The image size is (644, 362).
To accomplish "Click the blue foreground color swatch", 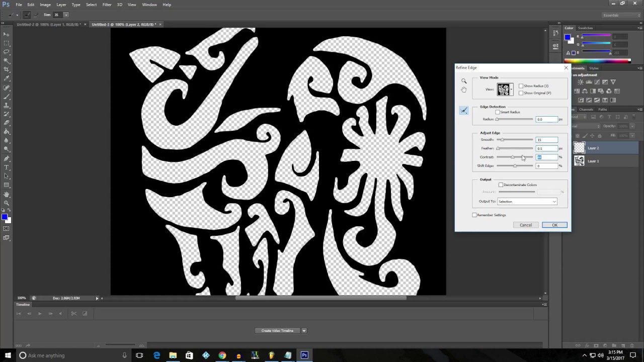I will pos(4,217).
